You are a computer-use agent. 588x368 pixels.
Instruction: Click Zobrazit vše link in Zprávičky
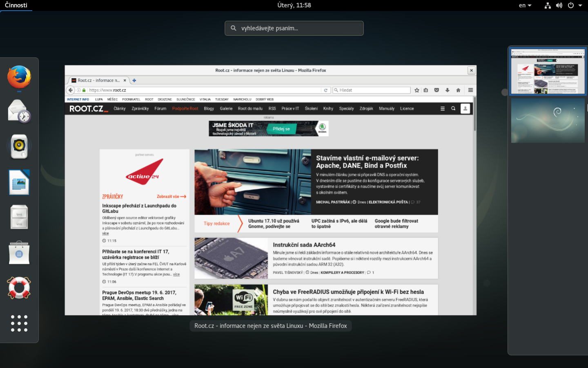(x=171, y=197)
